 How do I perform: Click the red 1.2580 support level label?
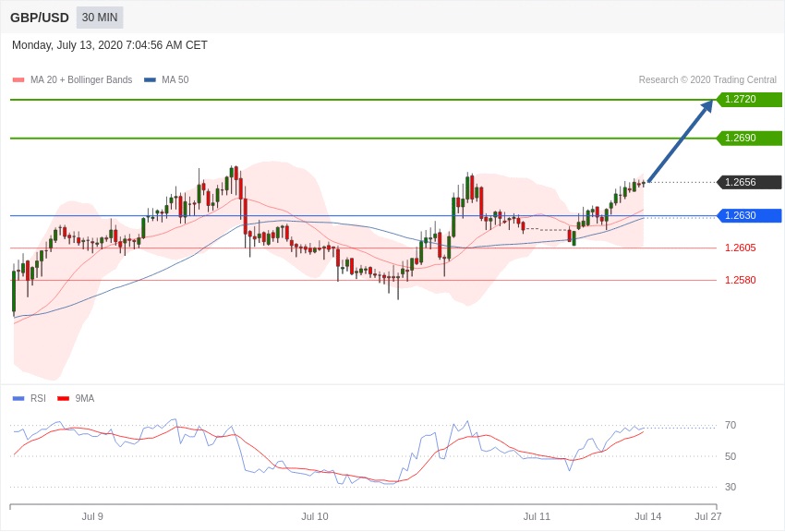tap(740, 280)
